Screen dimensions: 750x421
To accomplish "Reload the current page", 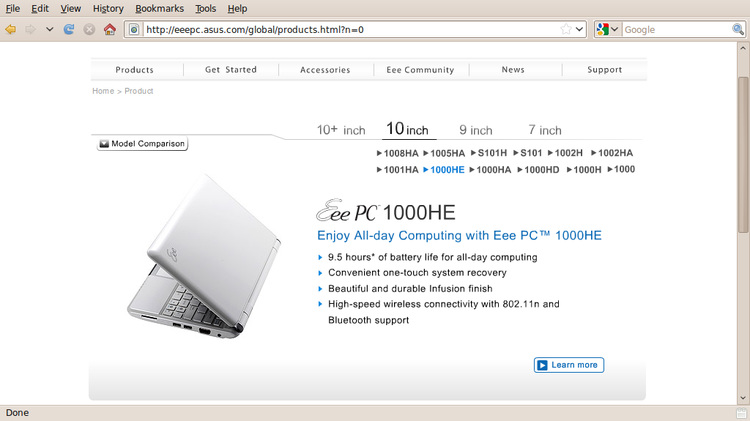I will 69,30.
